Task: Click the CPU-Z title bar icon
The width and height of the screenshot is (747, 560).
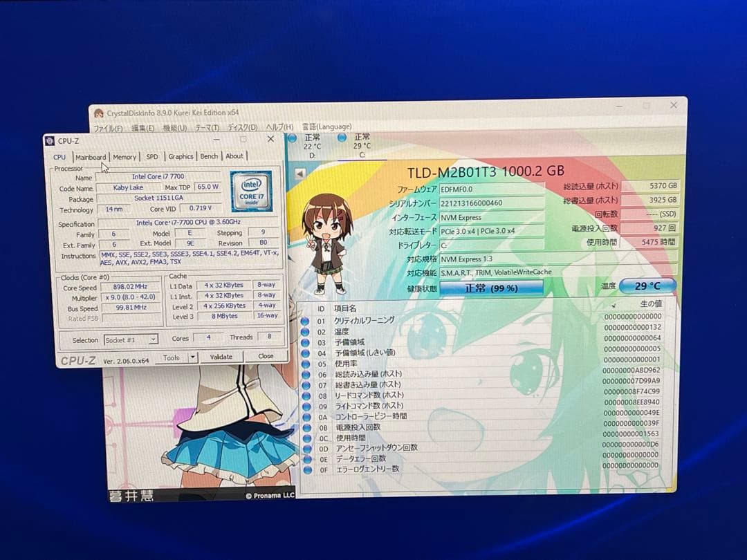Action: click(x=50, y=141)
